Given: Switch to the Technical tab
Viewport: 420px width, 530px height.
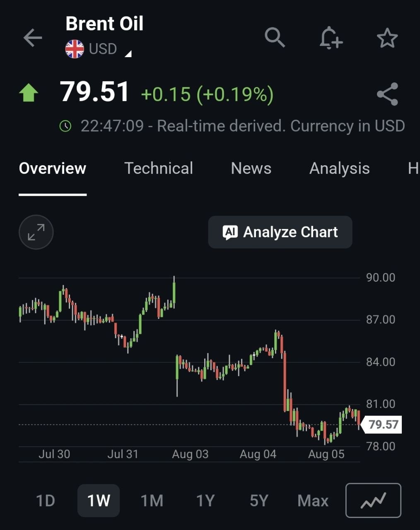Looking at the screenshot, I should tap(159, 169).
